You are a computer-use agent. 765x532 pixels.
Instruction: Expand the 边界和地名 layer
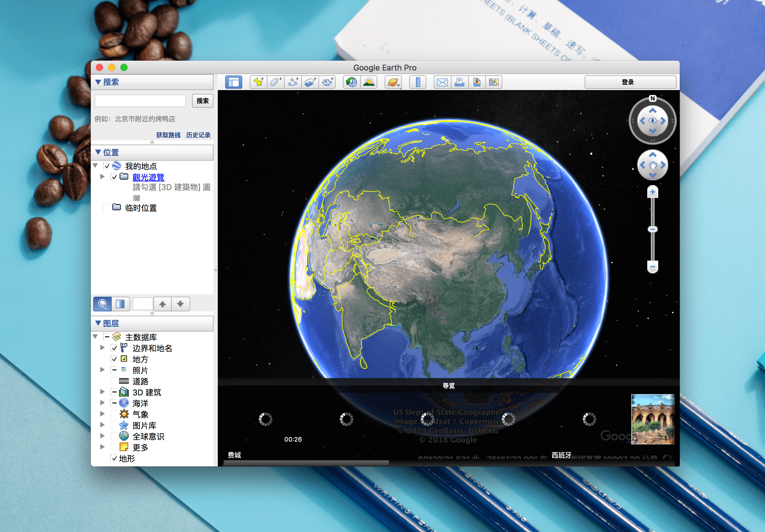coord(103,348)
